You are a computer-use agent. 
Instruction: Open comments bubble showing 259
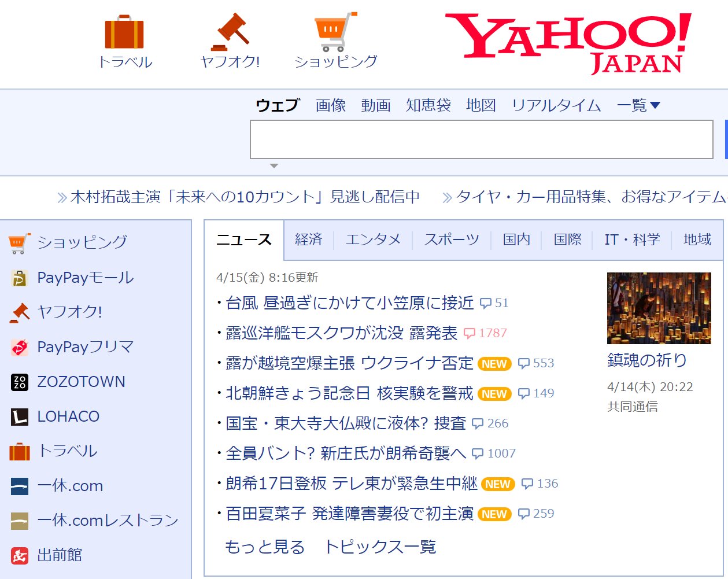536,514
